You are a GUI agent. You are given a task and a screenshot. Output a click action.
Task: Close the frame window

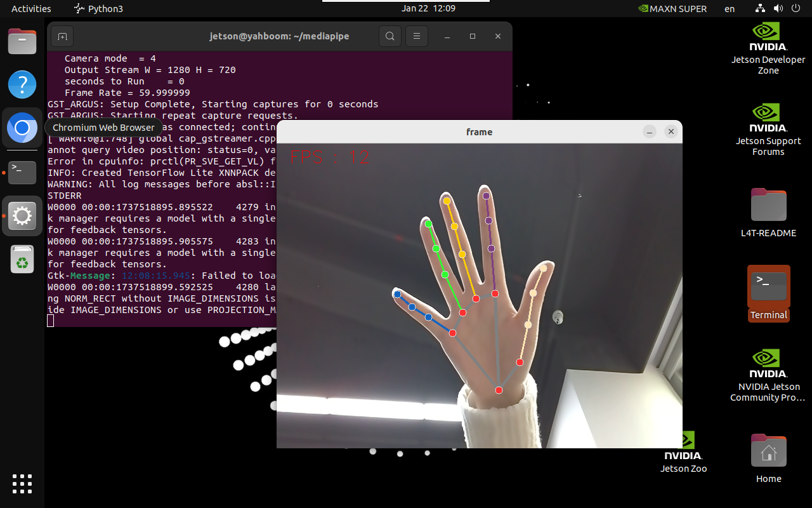[x=671, y=131]
